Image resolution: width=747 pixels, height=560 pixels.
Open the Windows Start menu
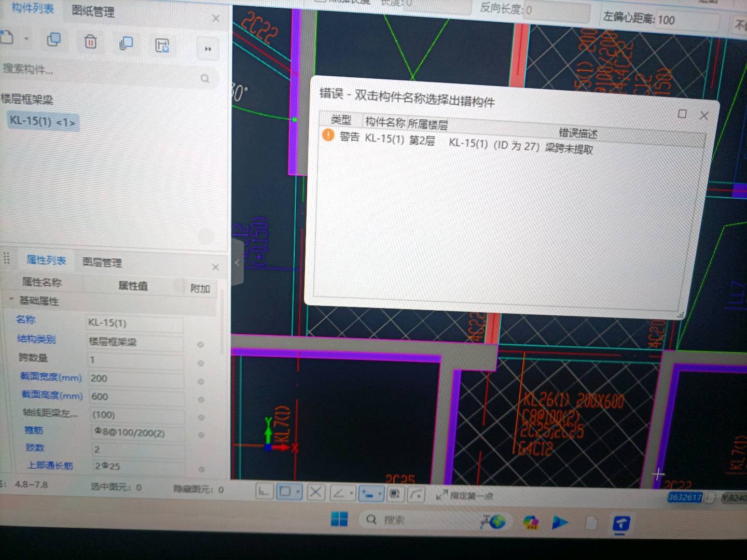click(339, 519)
